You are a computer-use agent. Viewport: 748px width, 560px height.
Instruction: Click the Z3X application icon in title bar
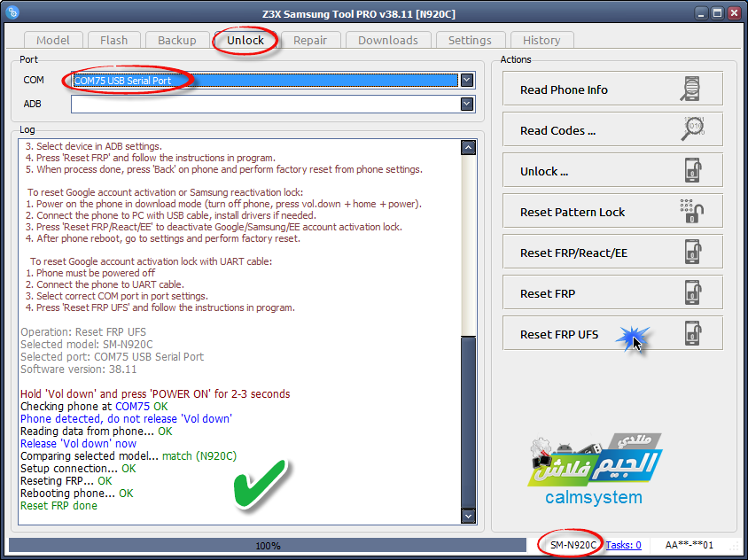tap(13, 12)
